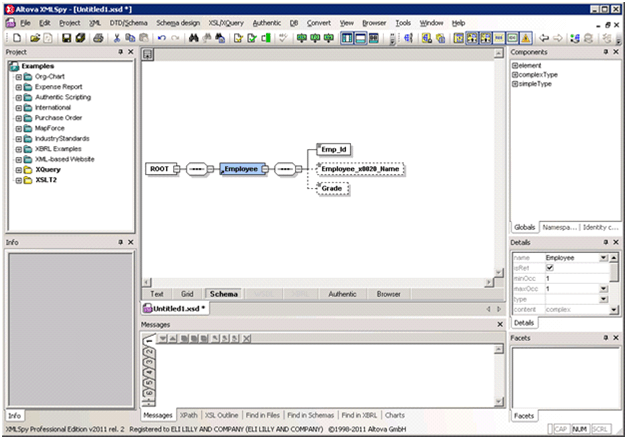Viewport: 627px width, 439px height.
Task: Copy selection with the Copy icon
Action: (x=130, y=38)
